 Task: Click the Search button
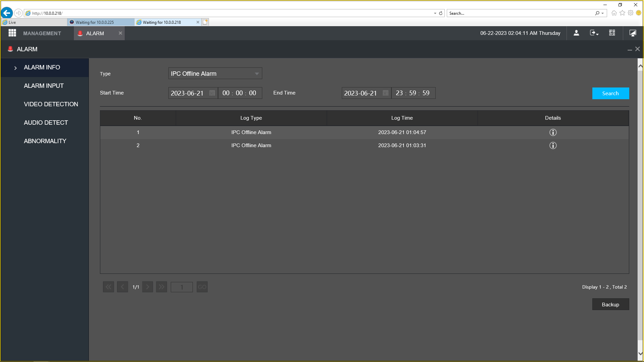pyautogui.click(x=610, y=93)
